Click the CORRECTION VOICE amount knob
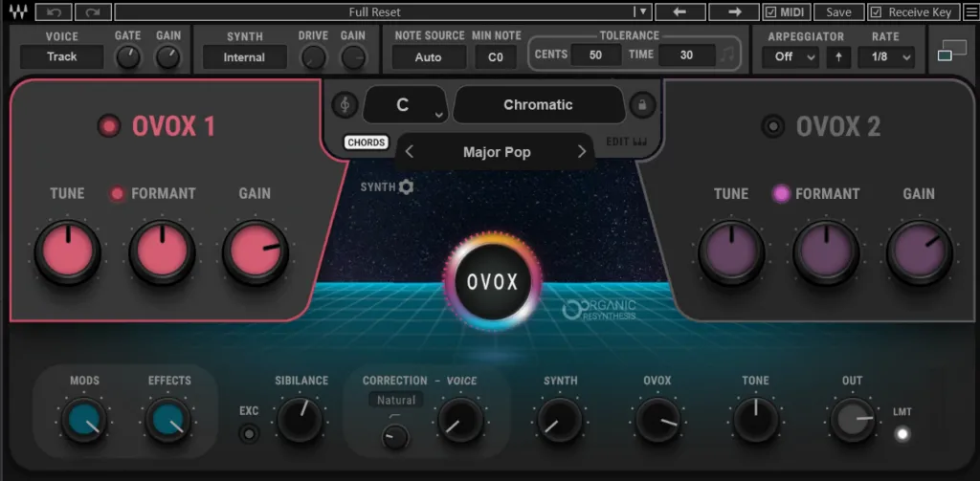Viewport: 980px width, 481px height. [460, 420]
